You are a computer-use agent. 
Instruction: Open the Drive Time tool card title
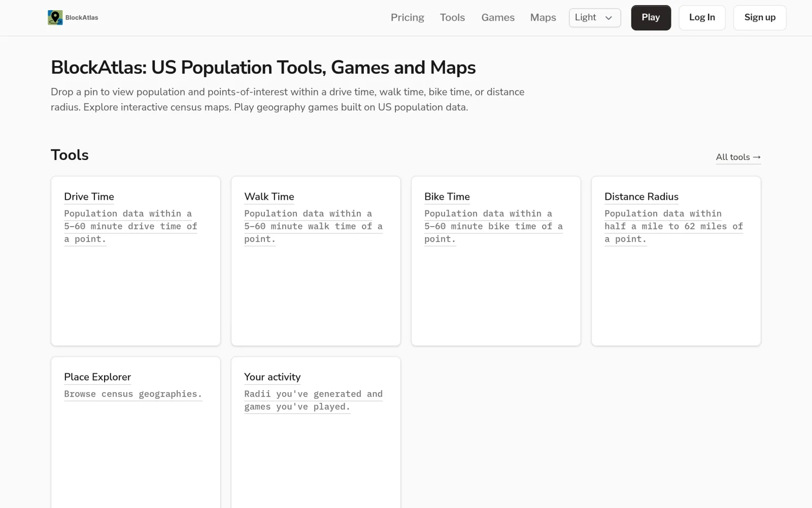89,197
